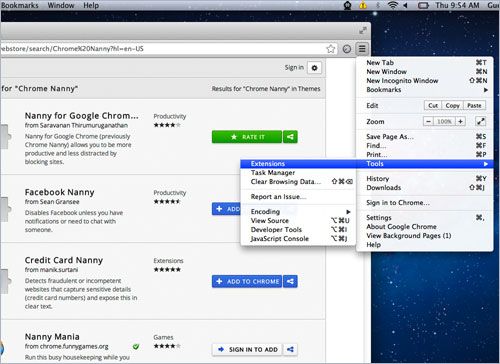
Task: Select Tools in the Chrome menu
Action: pos(425,164)
